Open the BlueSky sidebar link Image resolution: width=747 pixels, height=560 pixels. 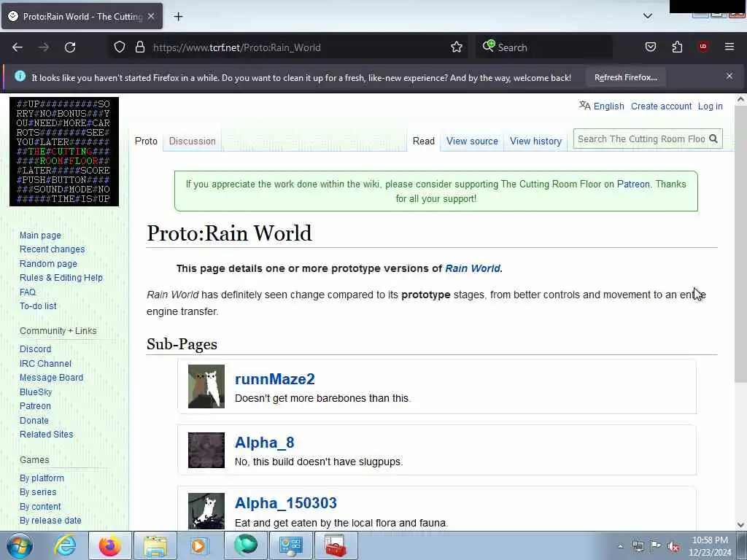click(36, 392)
